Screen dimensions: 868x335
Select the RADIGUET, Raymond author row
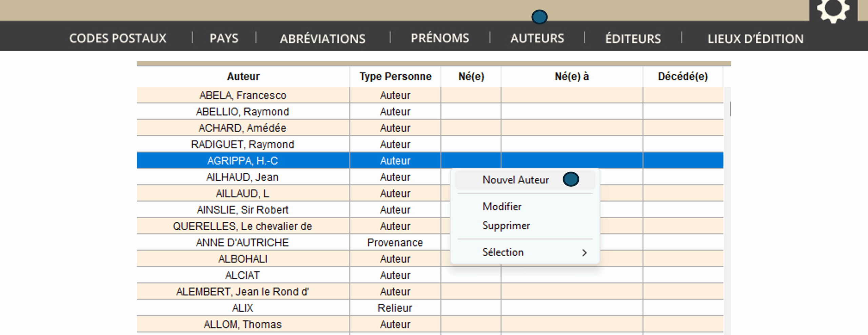pyautogui.click(x=243, y=145)
